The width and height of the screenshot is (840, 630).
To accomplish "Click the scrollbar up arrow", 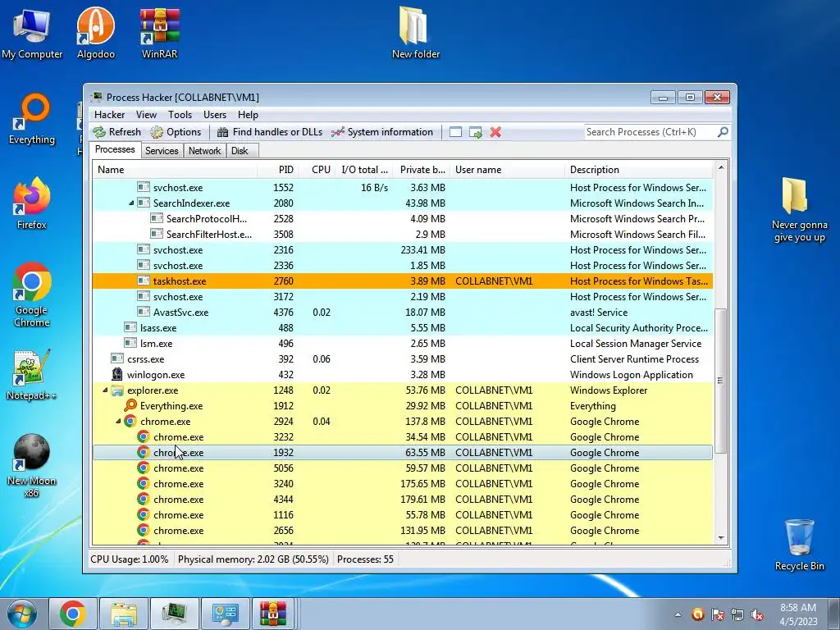I will [x=721, y=167].
